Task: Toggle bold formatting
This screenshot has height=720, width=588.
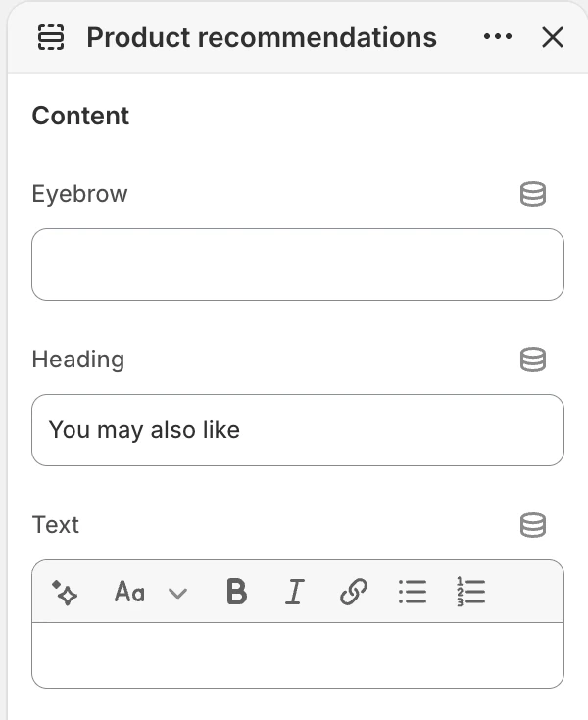Action: point(236,592)
